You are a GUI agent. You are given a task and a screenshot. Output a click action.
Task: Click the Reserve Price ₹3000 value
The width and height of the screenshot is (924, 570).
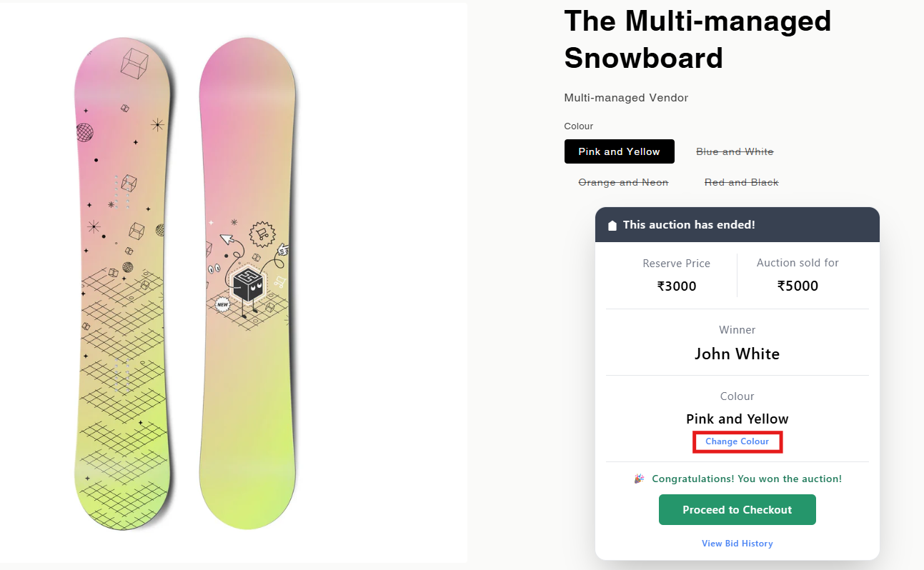pyautogui.click(x=677, y=286)
